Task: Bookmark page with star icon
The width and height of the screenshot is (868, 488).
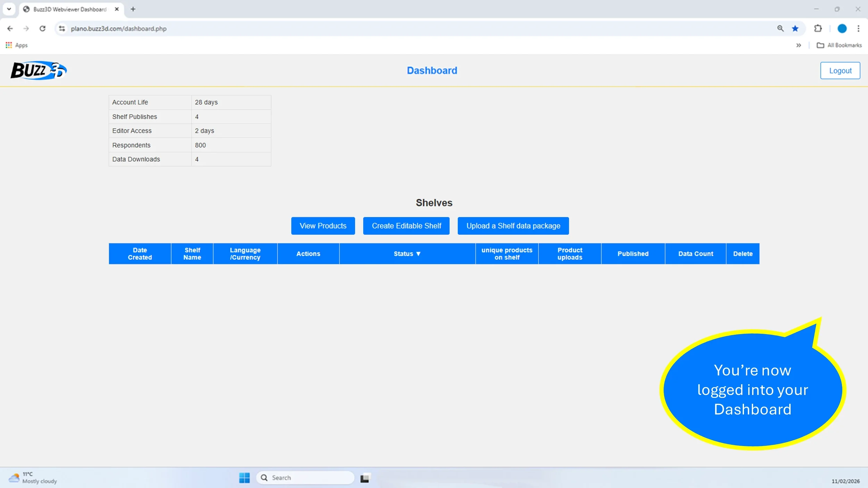Action: click(795, 28)
